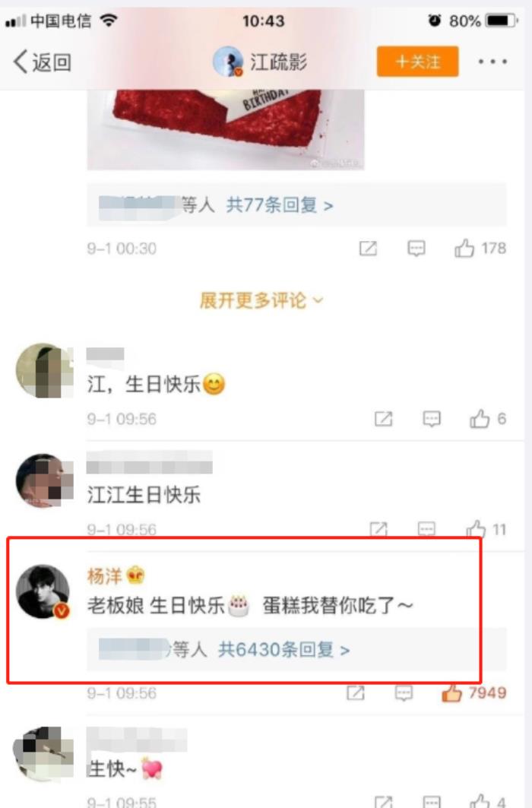Open the 共6430条回复 reply thread

coord(283,649)
